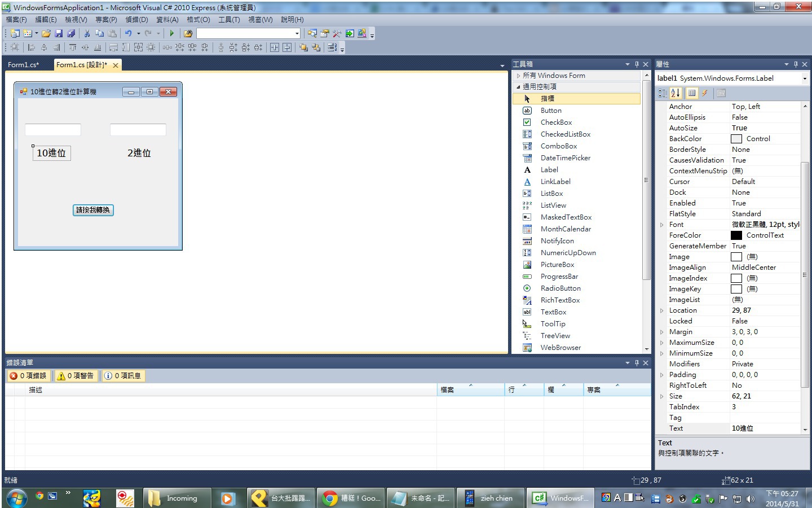
Task: Toggle alphabetical sorting in Properties panel
Action: click(x=676, y=93)
